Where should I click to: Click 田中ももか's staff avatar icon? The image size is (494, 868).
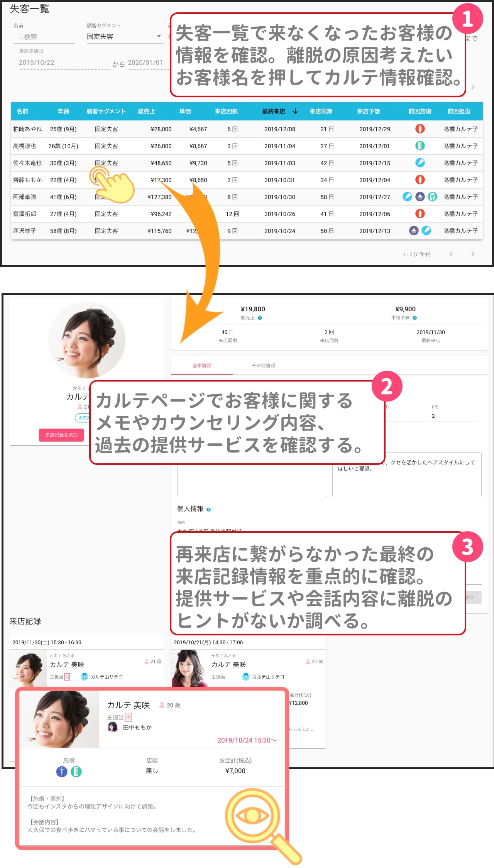[112, 727]
